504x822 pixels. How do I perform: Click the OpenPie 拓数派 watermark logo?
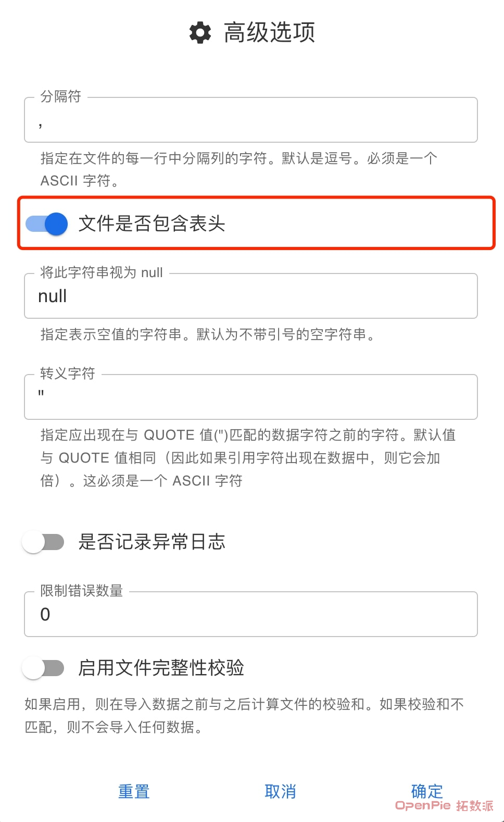point(444,805)
